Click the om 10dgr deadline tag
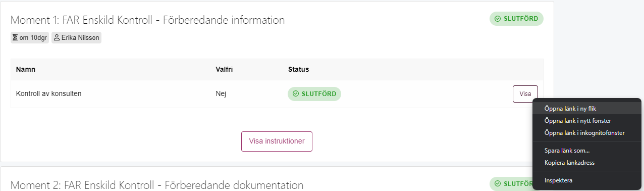Viewport: 644px width, 191px height. click(x=30, y=38)
